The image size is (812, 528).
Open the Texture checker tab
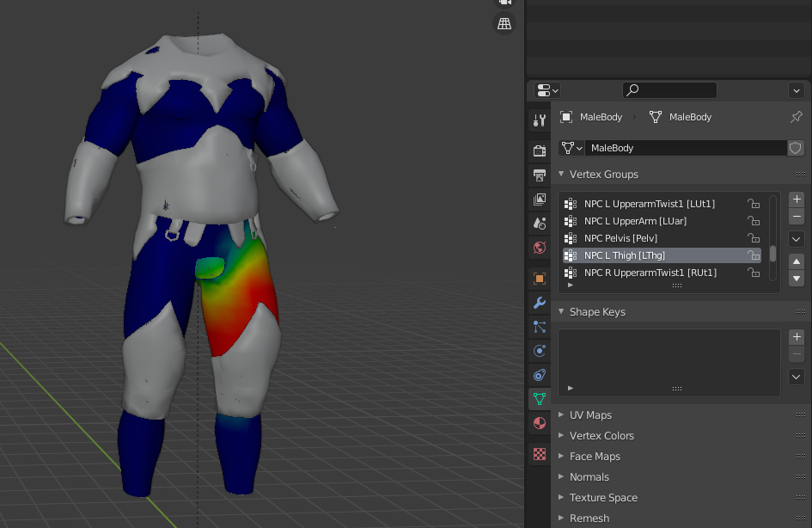pyautogui.click(x=539, y=454)
